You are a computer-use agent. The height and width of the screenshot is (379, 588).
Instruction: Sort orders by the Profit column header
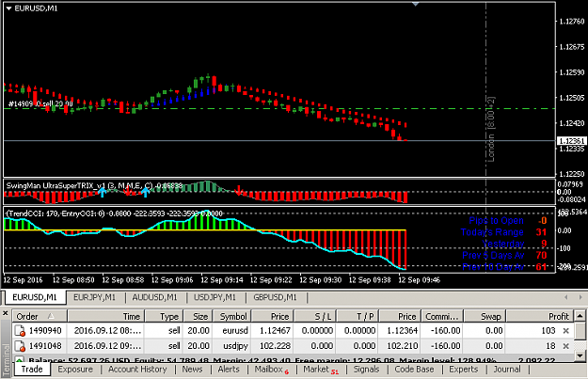540,316
